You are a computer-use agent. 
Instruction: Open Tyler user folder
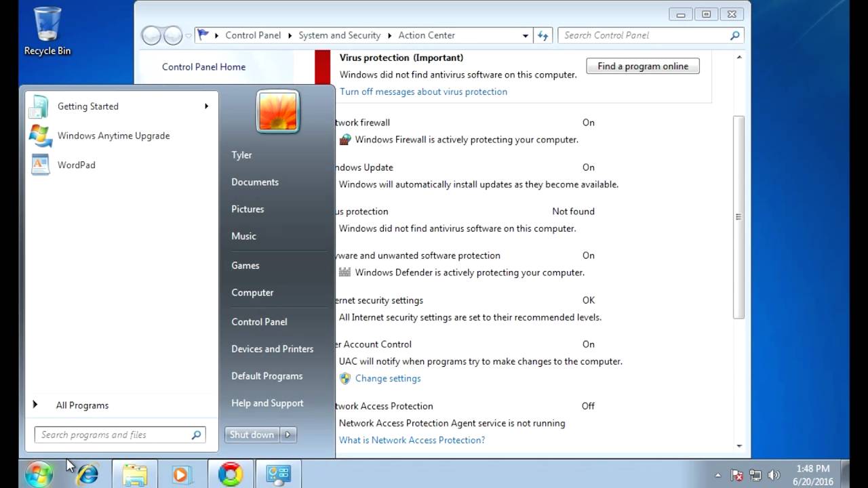[x=241, y=155]
